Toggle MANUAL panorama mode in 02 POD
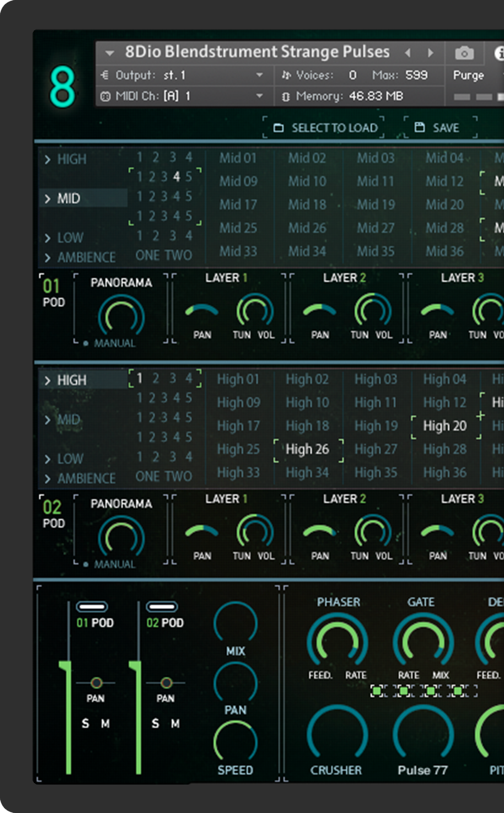Viewport: 504px width, 813px height. [109, 565]
